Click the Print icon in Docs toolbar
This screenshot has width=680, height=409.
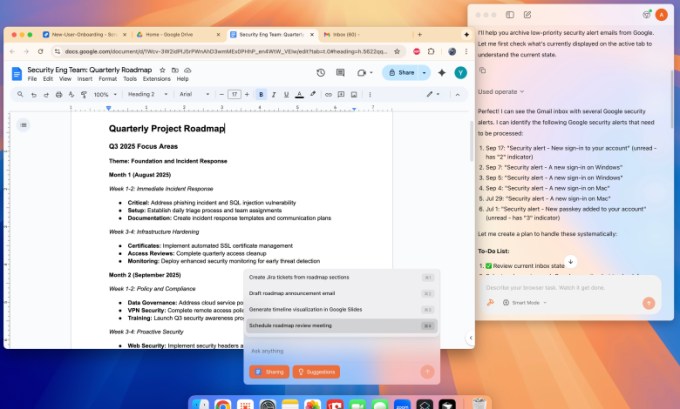(59, 95)
